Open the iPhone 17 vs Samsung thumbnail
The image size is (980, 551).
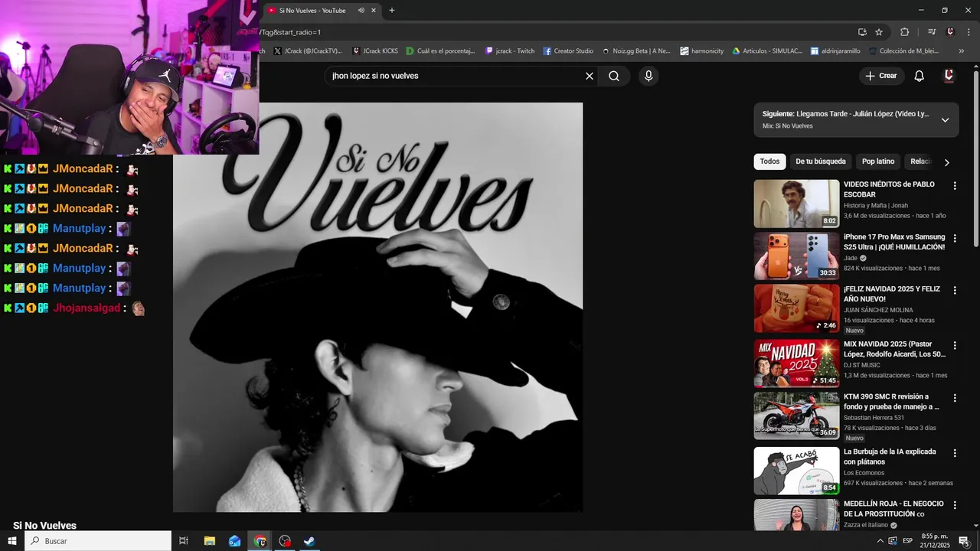pyautogui.click(x=796, y=256)
